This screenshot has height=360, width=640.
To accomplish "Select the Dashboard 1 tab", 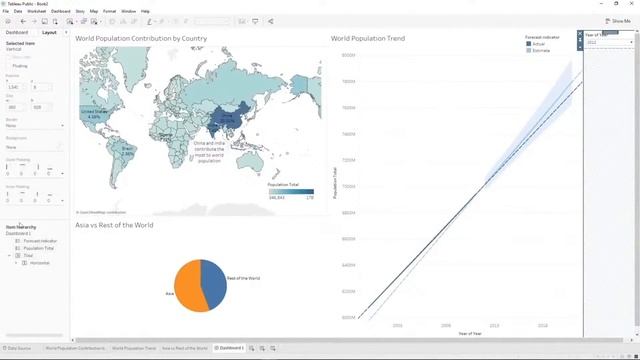I will coord(229,348).
